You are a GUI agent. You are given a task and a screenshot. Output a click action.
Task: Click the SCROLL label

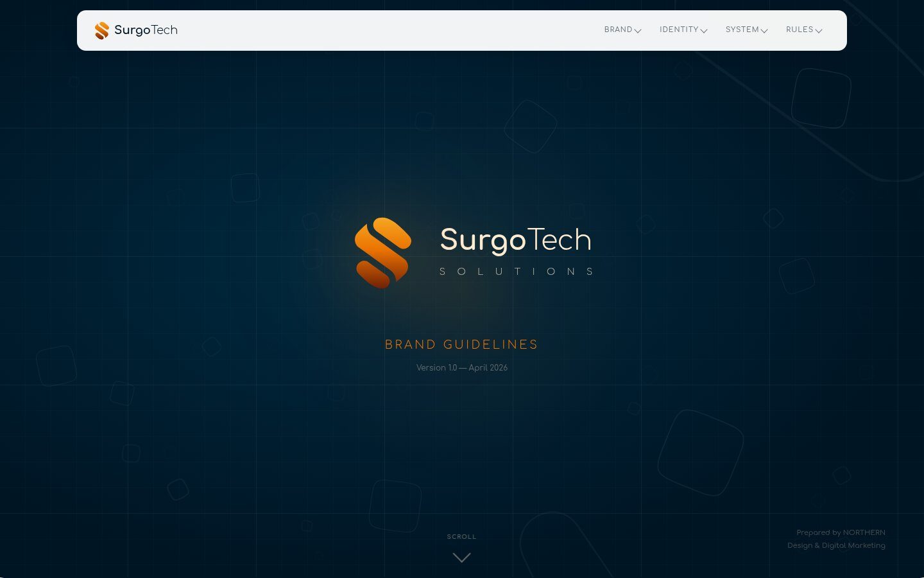pyautogui.click(x=462, y=536)
